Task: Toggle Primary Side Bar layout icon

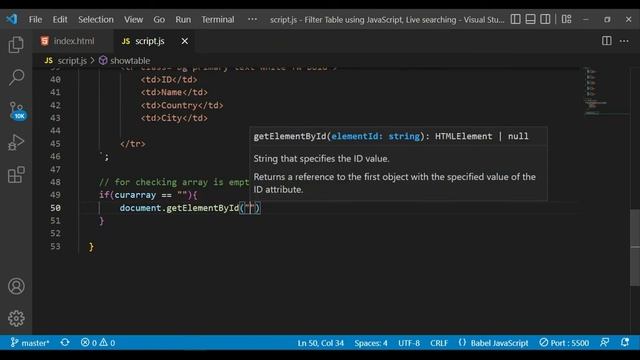Action: coord(516,19)
